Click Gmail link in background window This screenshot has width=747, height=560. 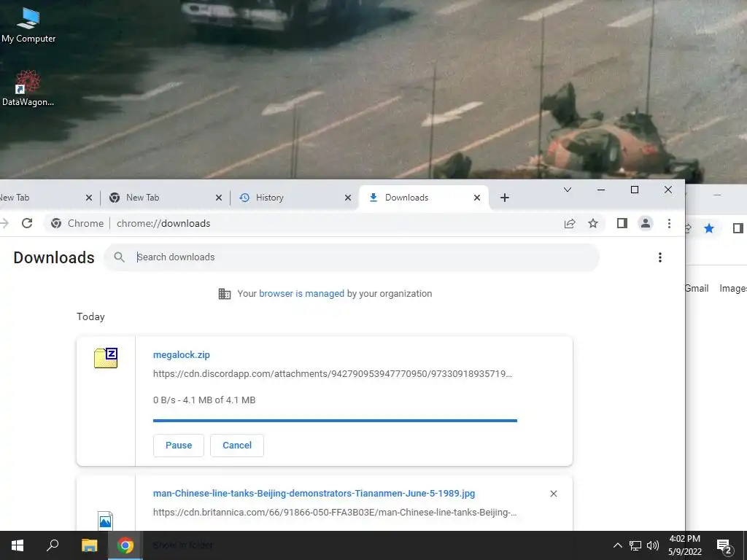(697, 289)
